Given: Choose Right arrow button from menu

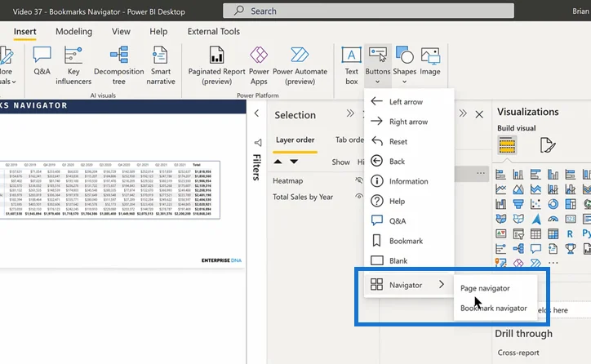Looking at the screenshot, I should click(x=409, y=122).
